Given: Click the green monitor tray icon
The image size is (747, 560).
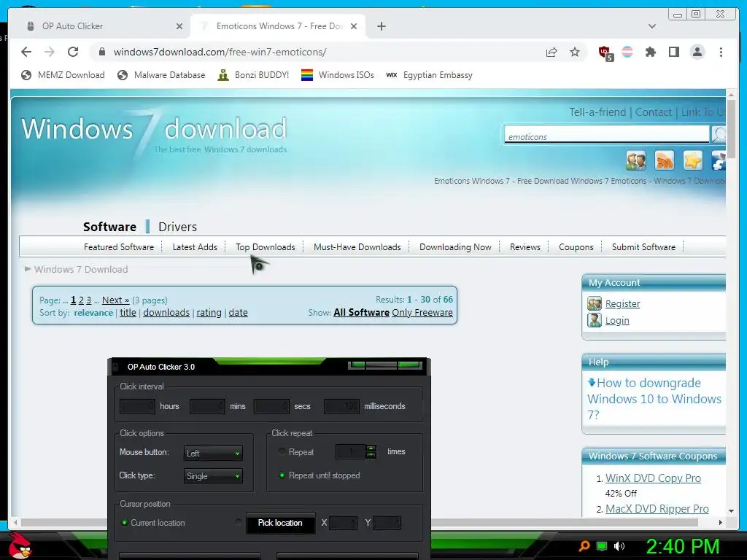Looking at the screenshot, I should click(x=602, y=546).
